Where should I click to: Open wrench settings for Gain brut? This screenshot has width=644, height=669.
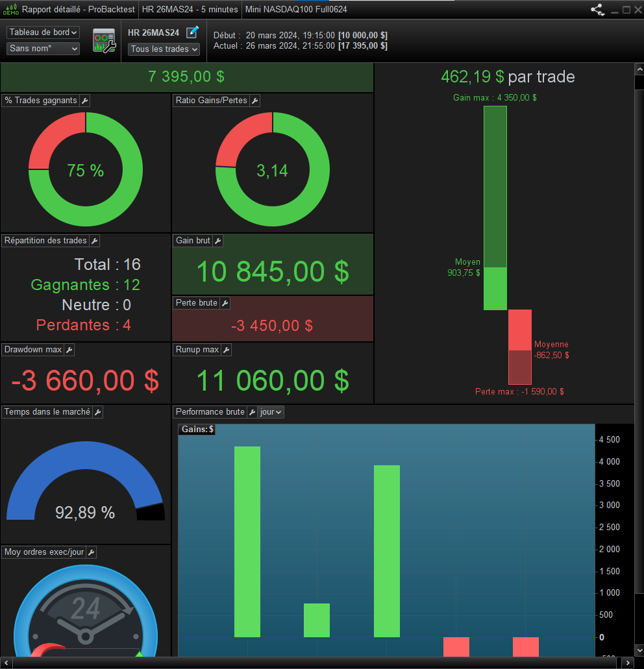coord(218,241)
